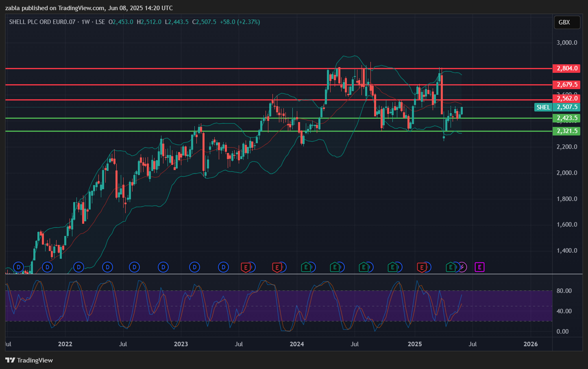This screenshot has height=369, width=588.
Task: Click the dividend D marker from February 2022
Action: (78, 267)
